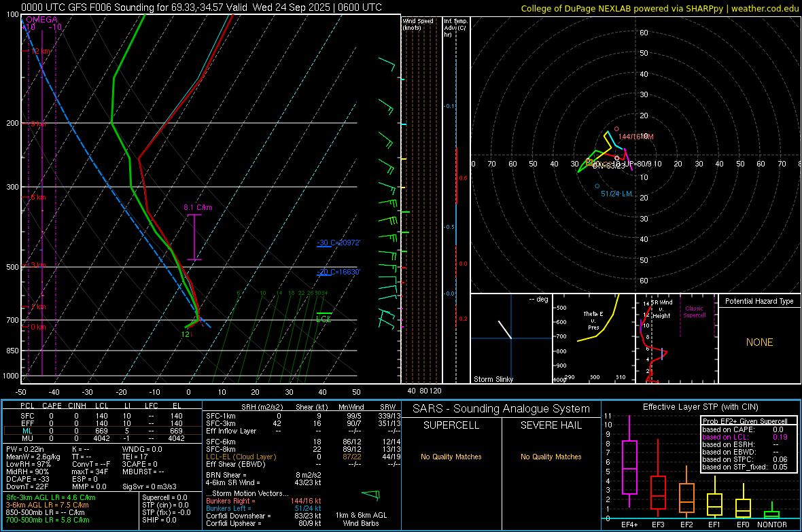Click the NONE hazard type value
802x532 pixels.
coord(759,342)
